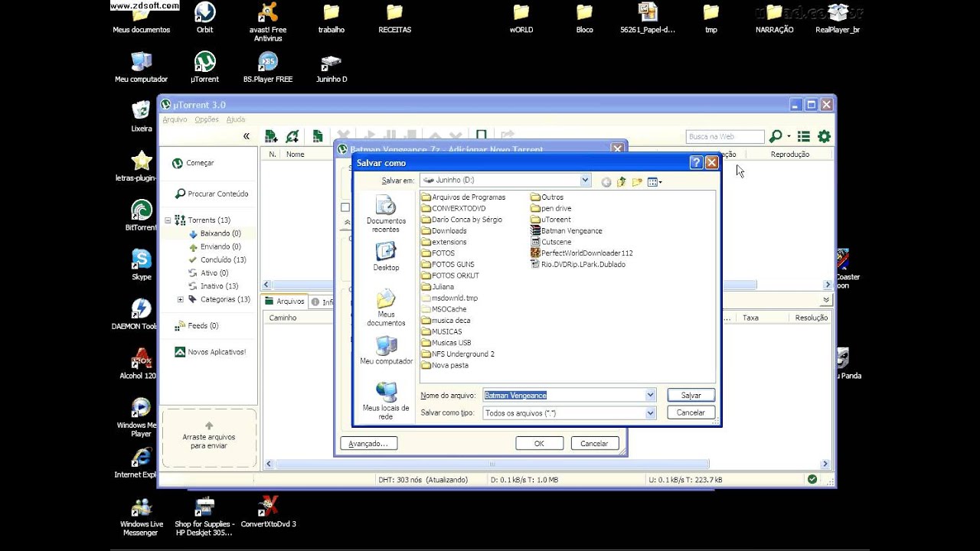980x551 pixels.
Task: Toggle detail pane chevron at right edge
Action: click(x=826, y=300)
